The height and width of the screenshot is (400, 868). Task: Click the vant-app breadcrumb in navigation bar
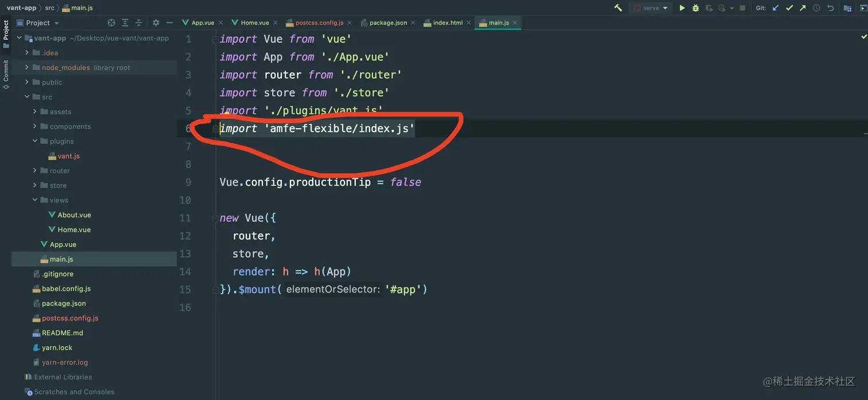point(22,8)
